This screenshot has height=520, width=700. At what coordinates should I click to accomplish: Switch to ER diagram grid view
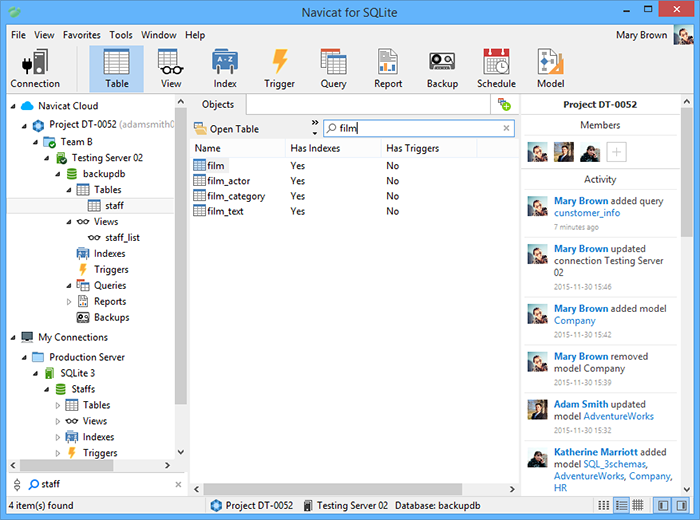(x=638, y=505)
